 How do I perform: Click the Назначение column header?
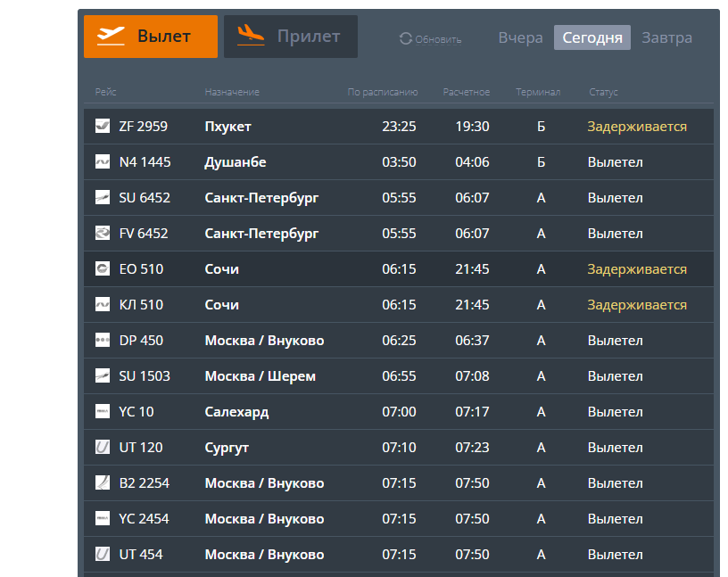tap(232, 92)
